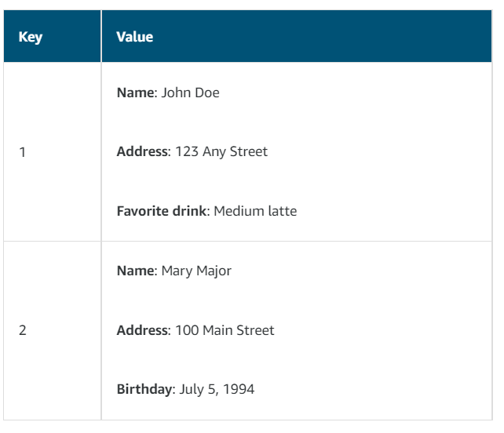Click the bold Birthday label
Screen dimensions: 504x433
point(144,389)
